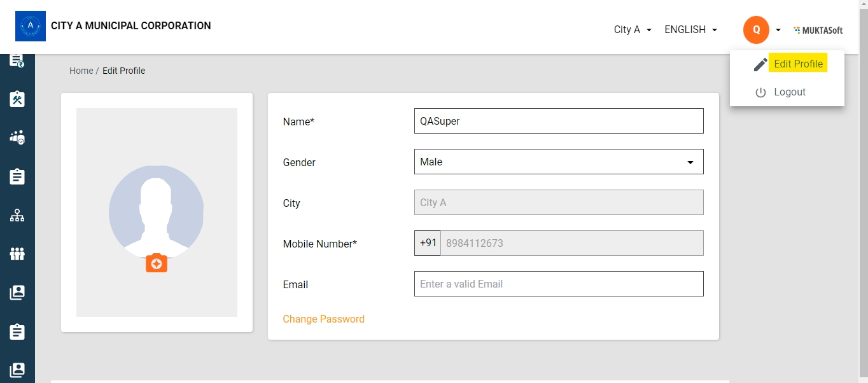
Task: Click the Change Password link
Action: point(323,319)
